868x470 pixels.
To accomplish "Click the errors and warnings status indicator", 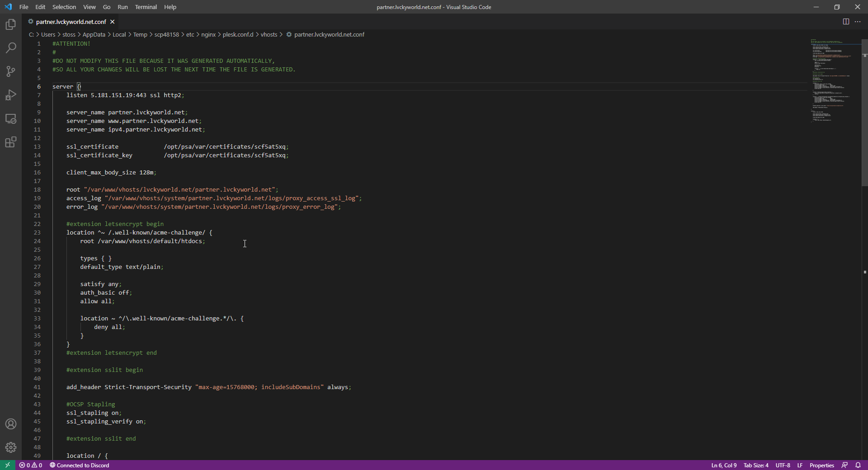I will point(31,465).
